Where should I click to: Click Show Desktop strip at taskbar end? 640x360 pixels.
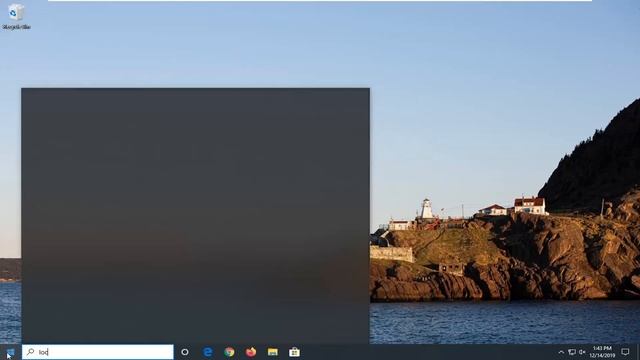point(638,352)
